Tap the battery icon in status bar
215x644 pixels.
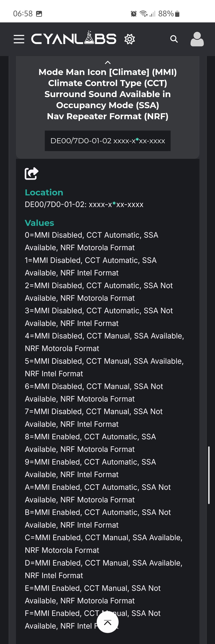[177, 14]
